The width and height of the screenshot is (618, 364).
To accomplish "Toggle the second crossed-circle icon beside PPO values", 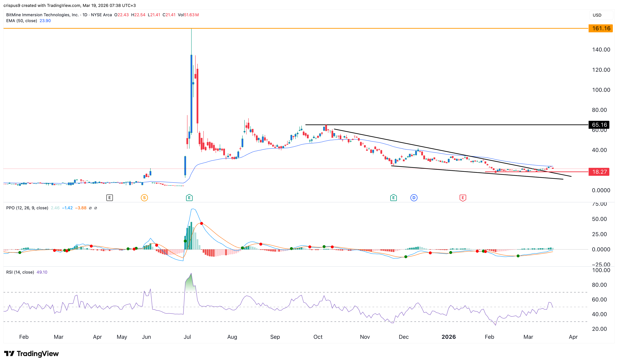I will 96,208.
